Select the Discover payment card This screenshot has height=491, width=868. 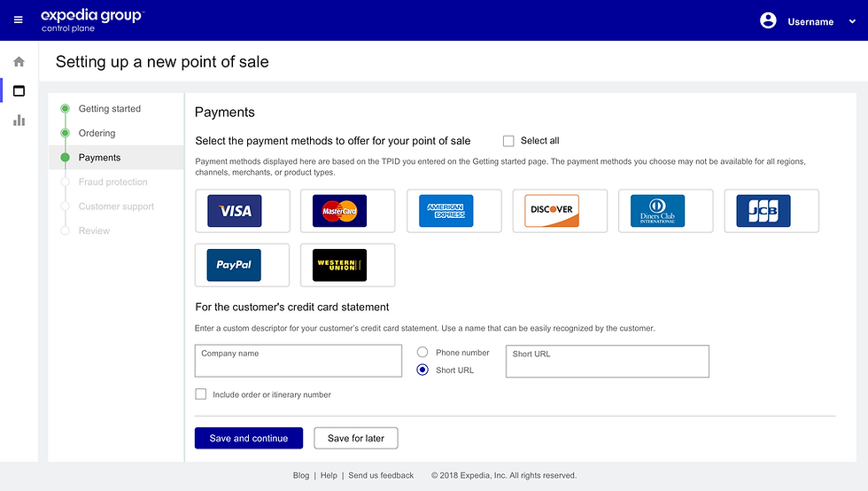[560, 211]
